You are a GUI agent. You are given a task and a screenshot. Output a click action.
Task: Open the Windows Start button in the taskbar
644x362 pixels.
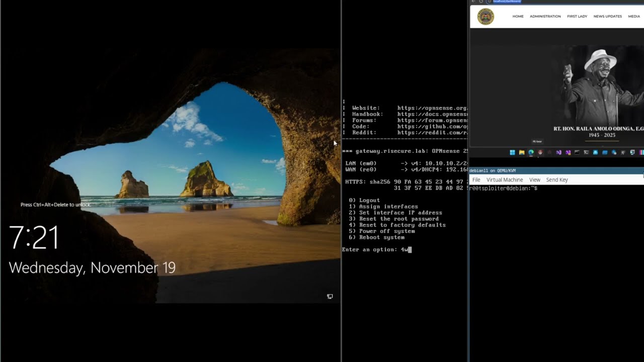pos(512,152)
